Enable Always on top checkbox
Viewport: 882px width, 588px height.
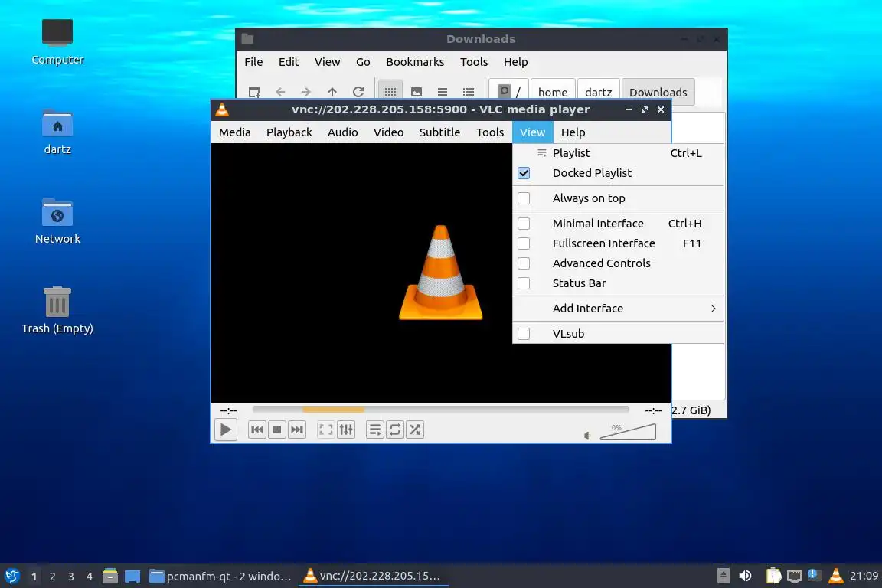[x=524, y=198]
